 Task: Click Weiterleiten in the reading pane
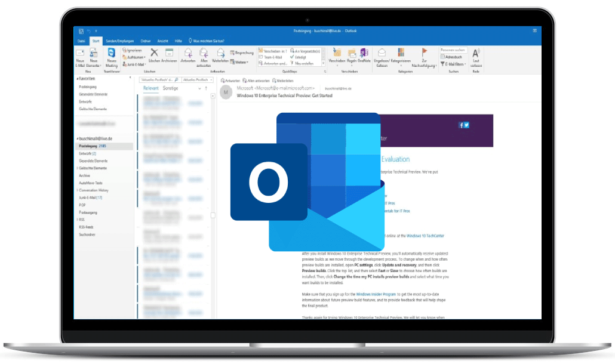[283, 81]
